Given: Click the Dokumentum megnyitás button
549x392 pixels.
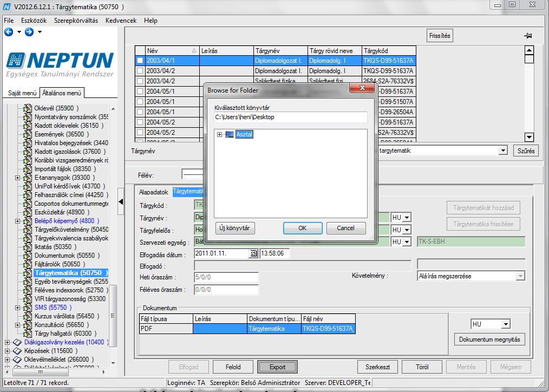Looking at the screenshot, I should click(x=489, y=339).
